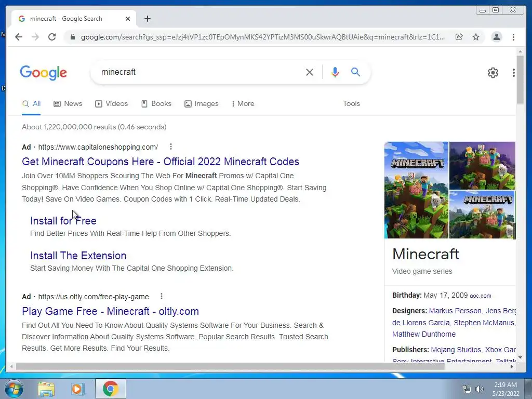Viewport: 532px width, 399px height.
Task: Open options dots for capitaloneshopping ad
Action: click(170, 147)
